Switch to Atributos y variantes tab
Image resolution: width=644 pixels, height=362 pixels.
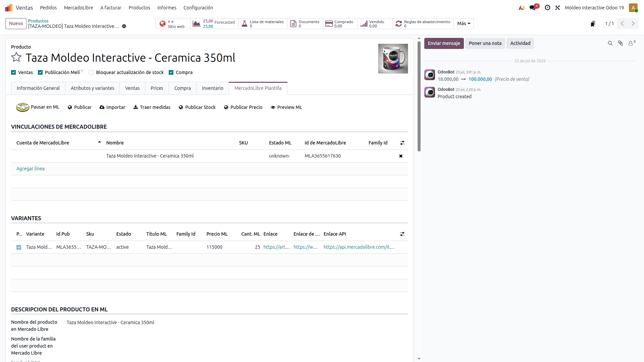coord(92,88)
